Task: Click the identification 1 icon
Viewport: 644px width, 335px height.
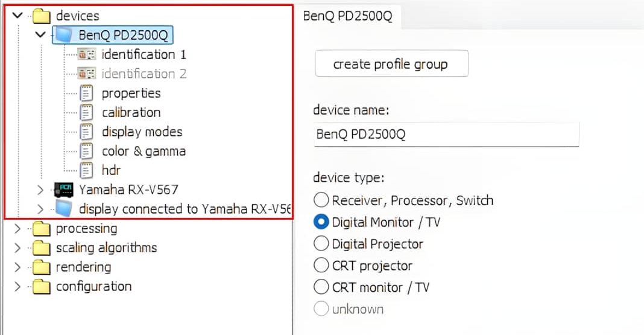Action: (87, 54)
